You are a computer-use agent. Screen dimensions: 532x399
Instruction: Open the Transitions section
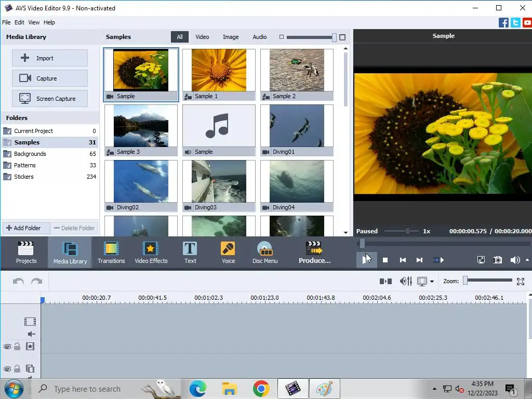[111, 252]
